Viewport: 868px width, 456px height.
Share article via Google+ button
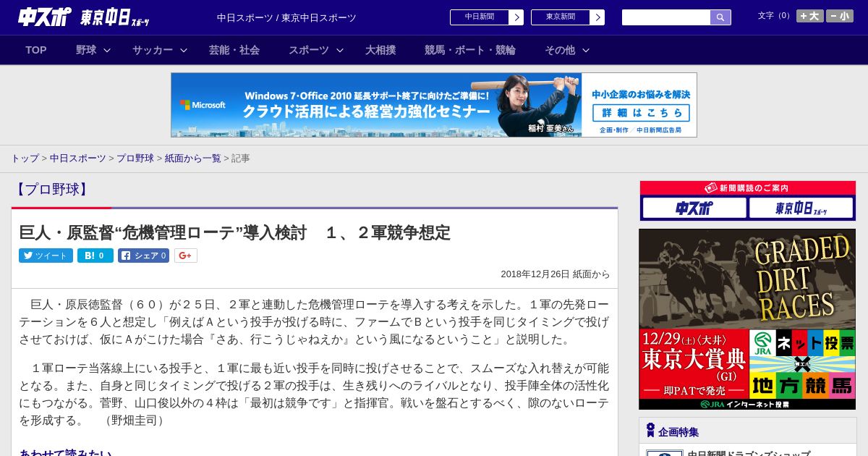[186, 256]
